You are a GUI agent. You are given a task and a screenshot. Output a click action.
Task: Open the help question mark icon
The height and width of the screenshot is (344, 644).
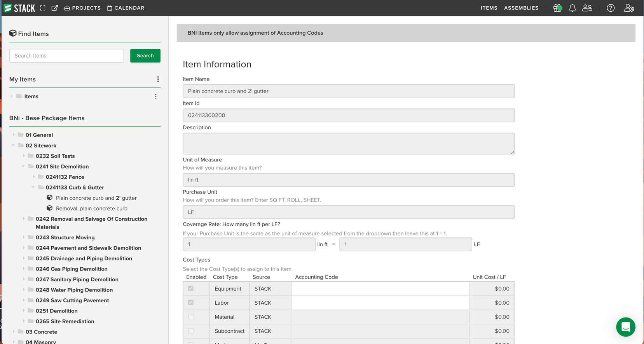point(611,8)
